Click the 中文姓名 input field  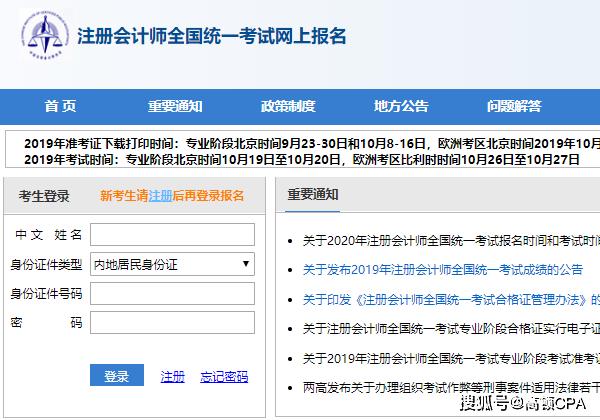[x=172, y=234]
